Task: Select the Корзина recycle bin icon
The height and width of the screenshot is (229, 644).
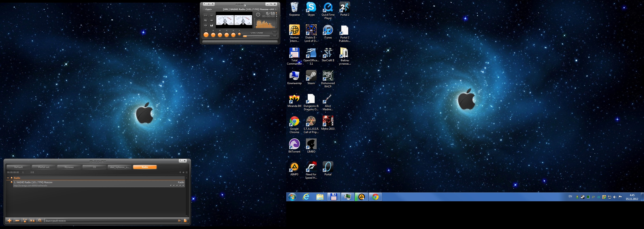Action: tap(294, 9)
